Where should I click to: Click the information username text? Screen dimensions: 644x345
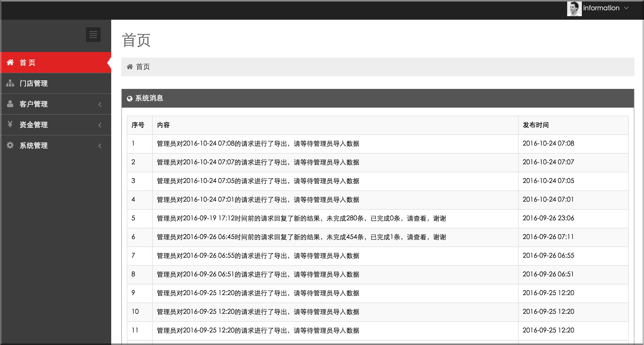tap(601, 8)
